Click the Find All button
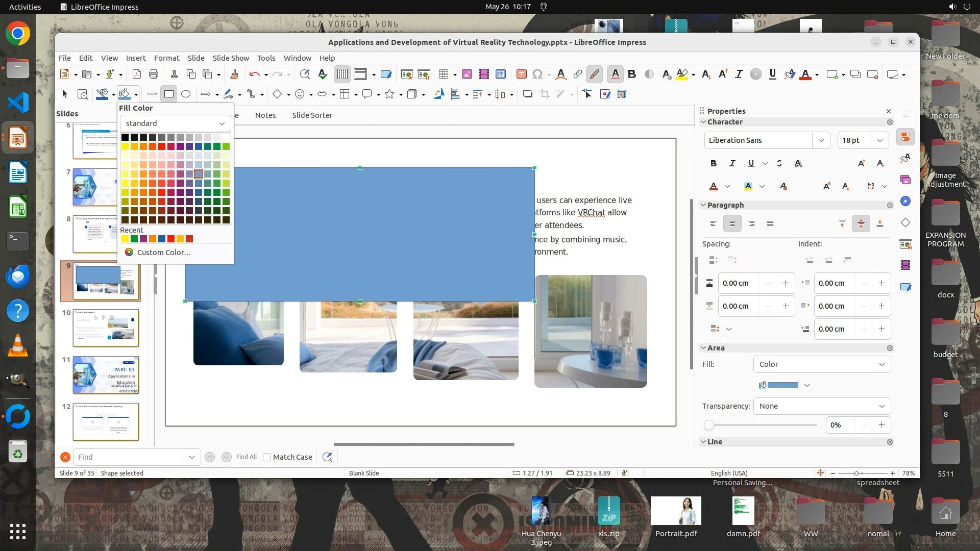The width and height of the screenshot is (980, 551). 246,457
